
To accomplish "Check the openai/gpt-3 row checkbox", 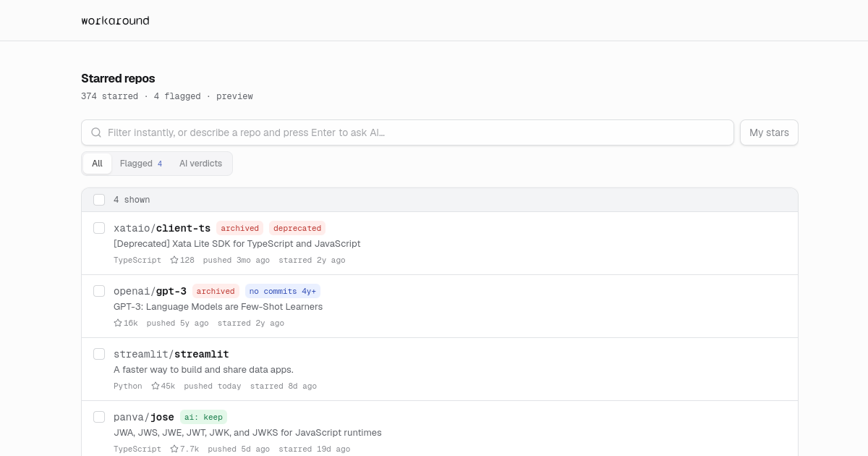I will coord(99,291).
